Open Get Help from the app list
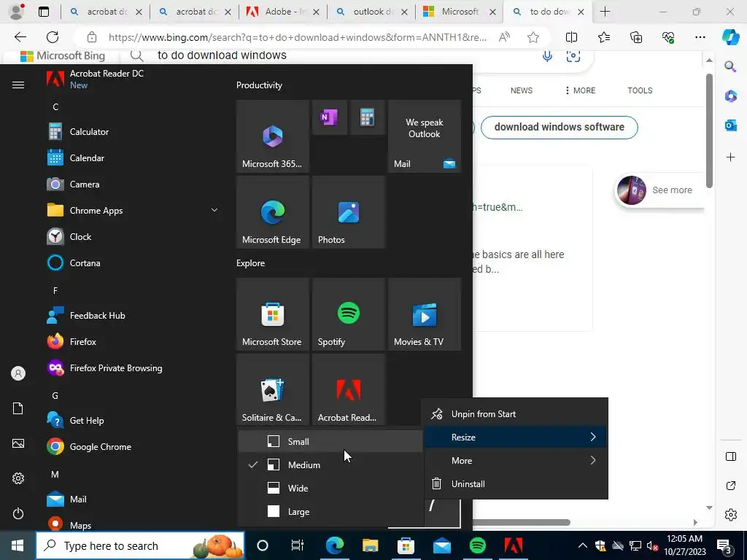This screenshot has width=747, height=560. coord(133,421)
